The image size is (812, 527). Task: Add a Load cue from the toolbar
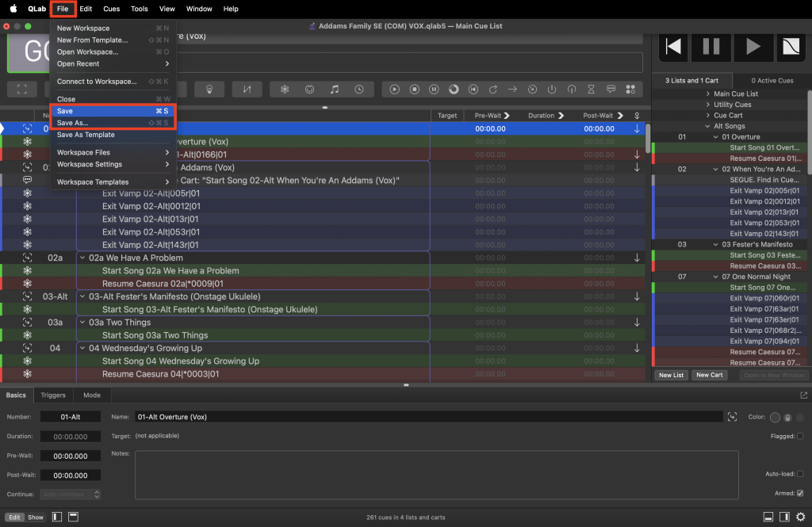454,90
